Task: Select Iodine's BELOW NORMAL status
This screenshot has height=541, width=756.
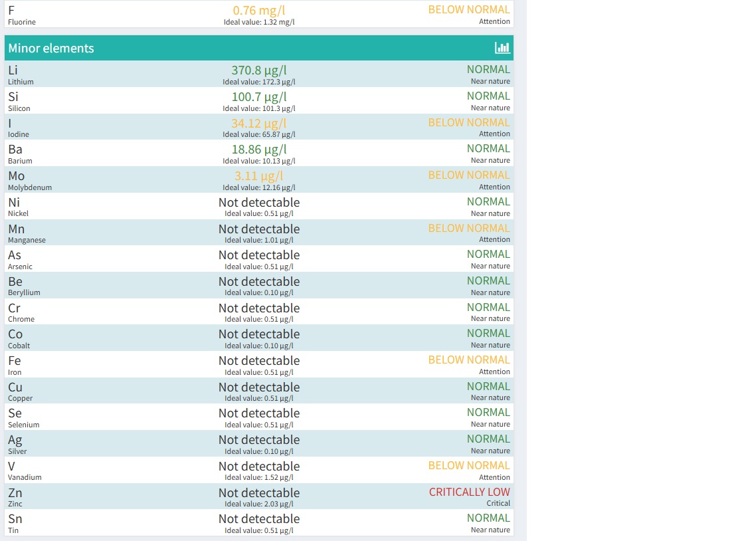Action: (468, 122)
